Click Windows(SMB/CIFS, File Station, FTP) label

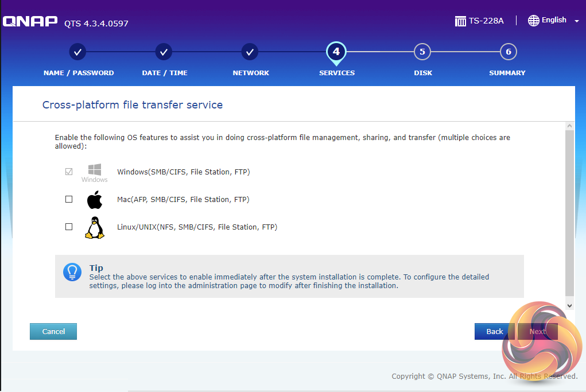(x=184, y=172)
